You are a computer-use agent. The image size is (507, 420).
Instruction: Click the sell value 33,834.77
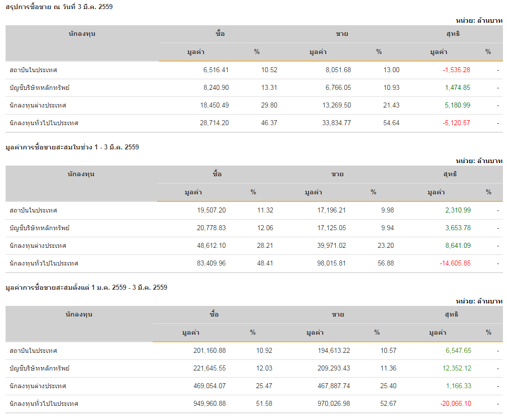331,123
